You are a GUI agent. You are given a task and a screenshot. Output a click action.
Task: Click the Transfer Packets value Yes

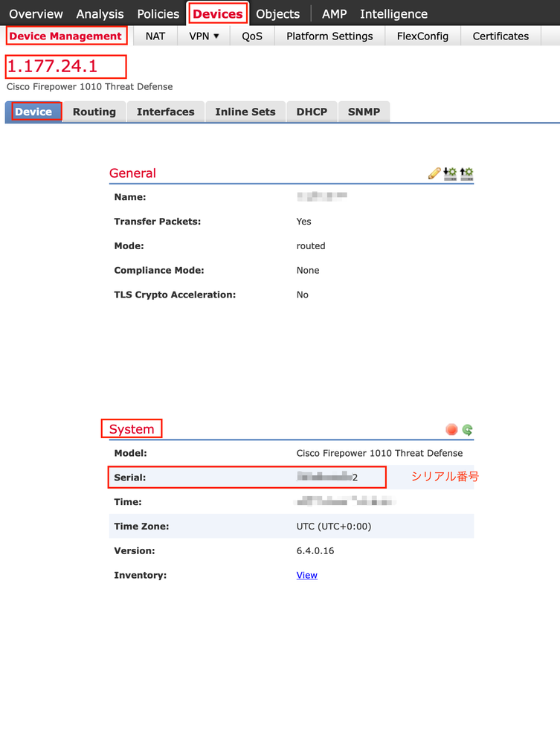tap(303, 222)
